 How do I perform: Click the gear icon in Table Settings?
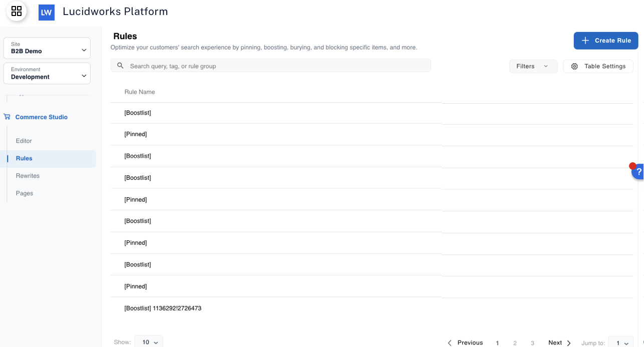click(574, 66)
